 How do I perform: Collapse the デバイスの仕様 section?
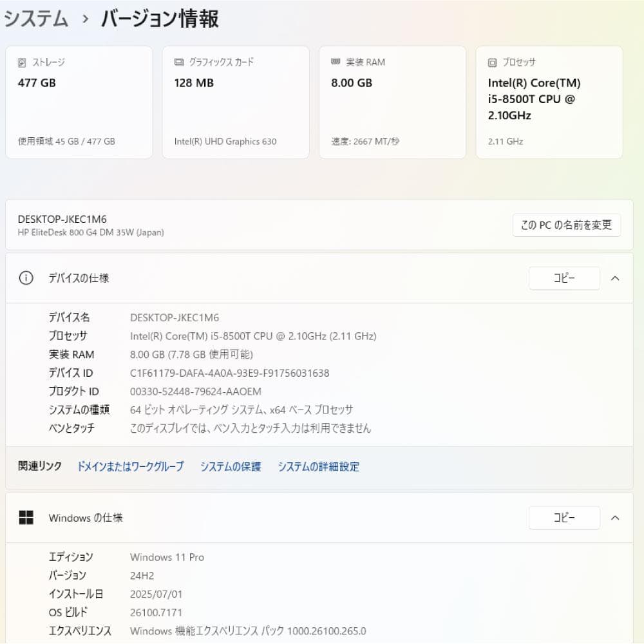(x=615, y=278)
